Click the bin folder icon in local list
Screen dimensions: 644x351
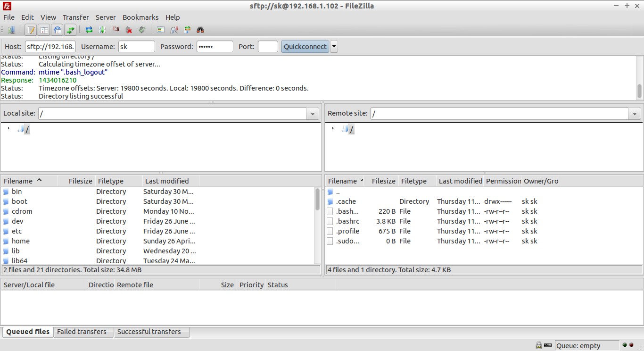pos(6,192)
